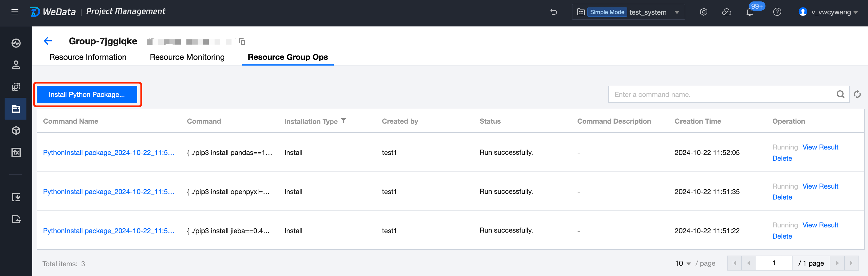Filter by Installation Type
Viewport: 868px width, 276px height.
coord(343,121)
